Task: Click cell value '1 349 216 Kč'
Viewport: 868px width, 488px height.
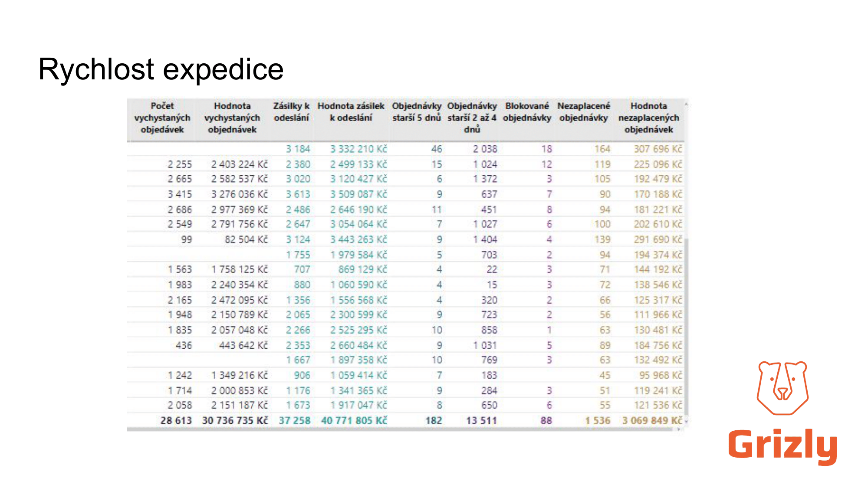Action: pyautogui.click(x=240, y=375)
